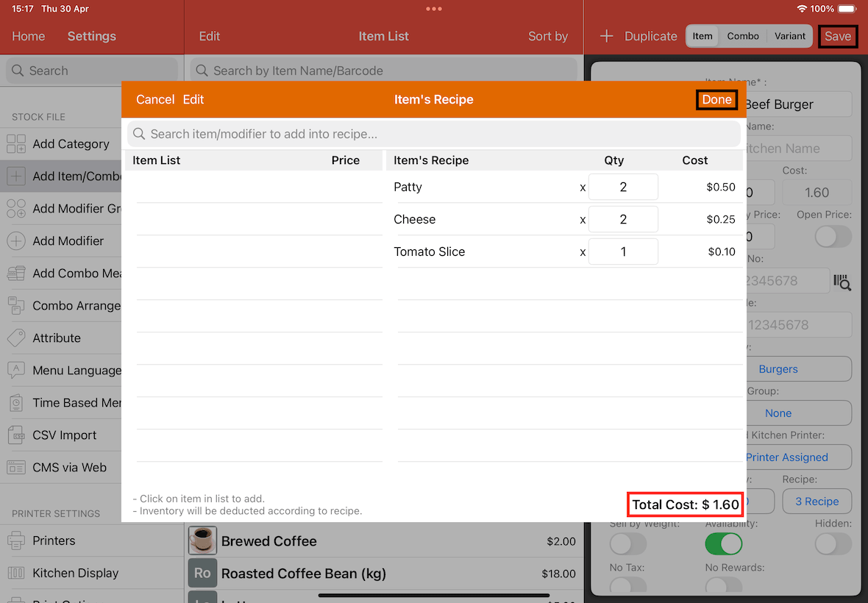Open CSV Import in the sidebar
Screen dimensions: 868x603
(x=61, y=435)
